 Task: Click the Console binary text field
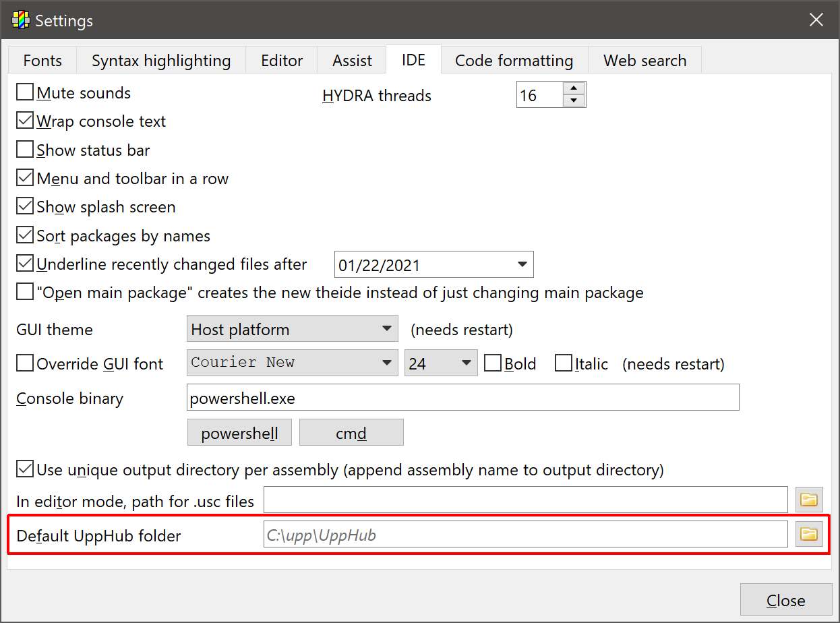click(462, 398)
